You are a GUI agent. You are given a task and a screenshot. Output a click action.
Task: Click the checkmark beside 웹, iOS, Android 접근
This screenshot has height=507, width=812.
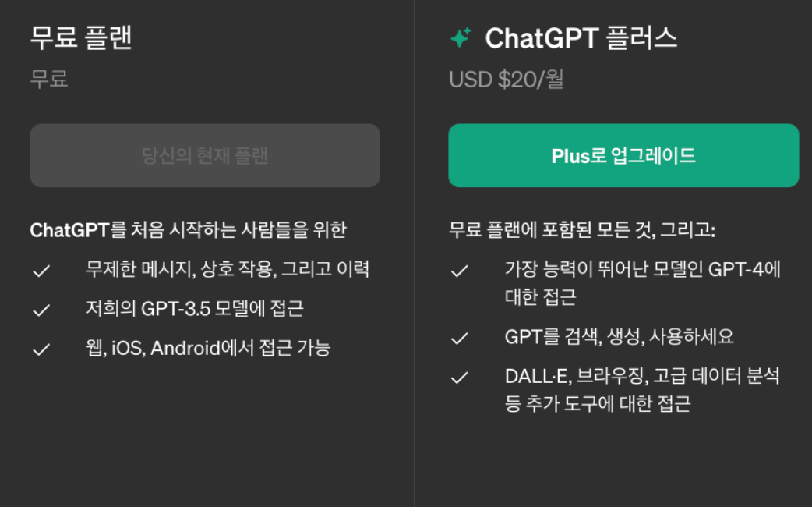tap(40, 348)
